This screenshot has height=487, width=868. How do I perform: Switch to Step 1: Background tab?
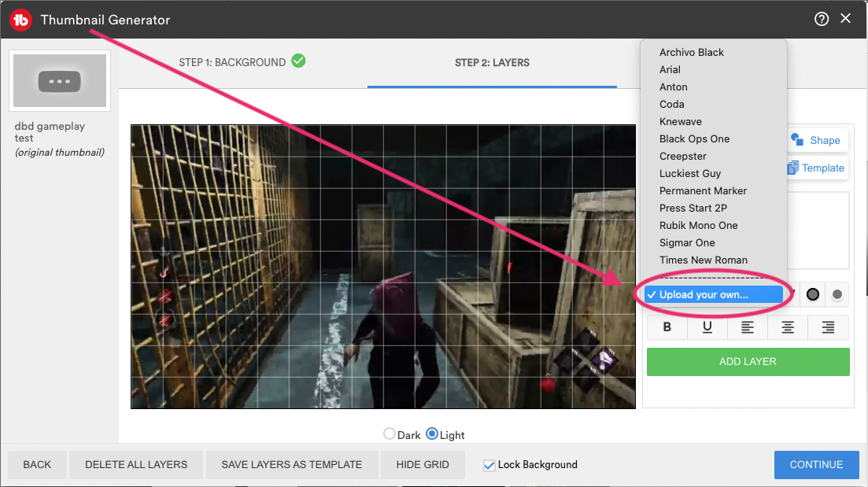[242, 62]
